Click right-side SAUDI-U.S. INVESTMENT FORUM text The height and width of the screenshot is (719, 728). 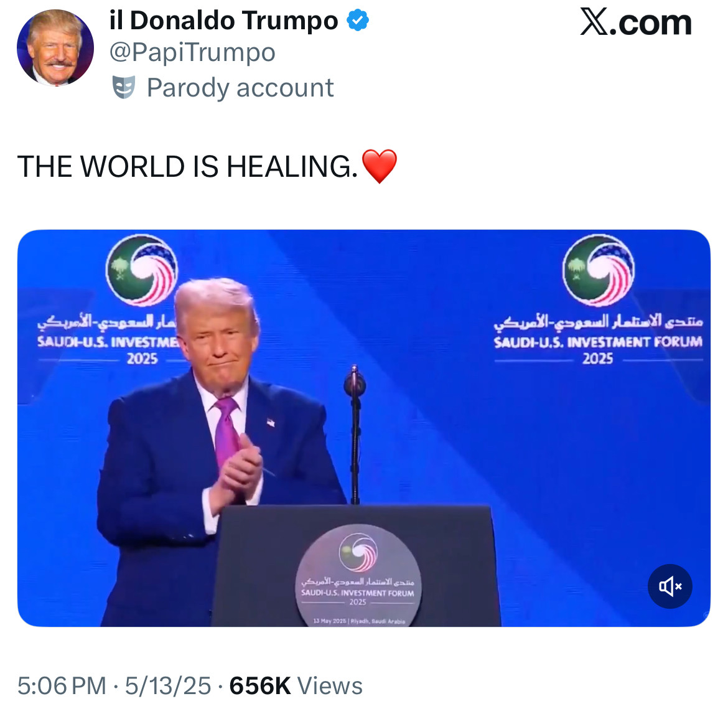(x=598, y=342)
